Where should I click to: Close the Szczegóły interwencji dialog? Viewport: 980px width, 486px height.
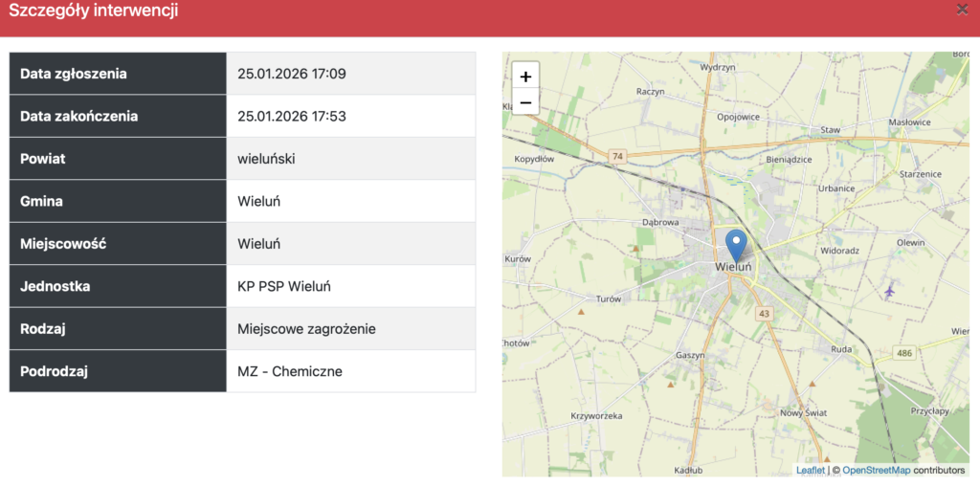click(962, 10)
